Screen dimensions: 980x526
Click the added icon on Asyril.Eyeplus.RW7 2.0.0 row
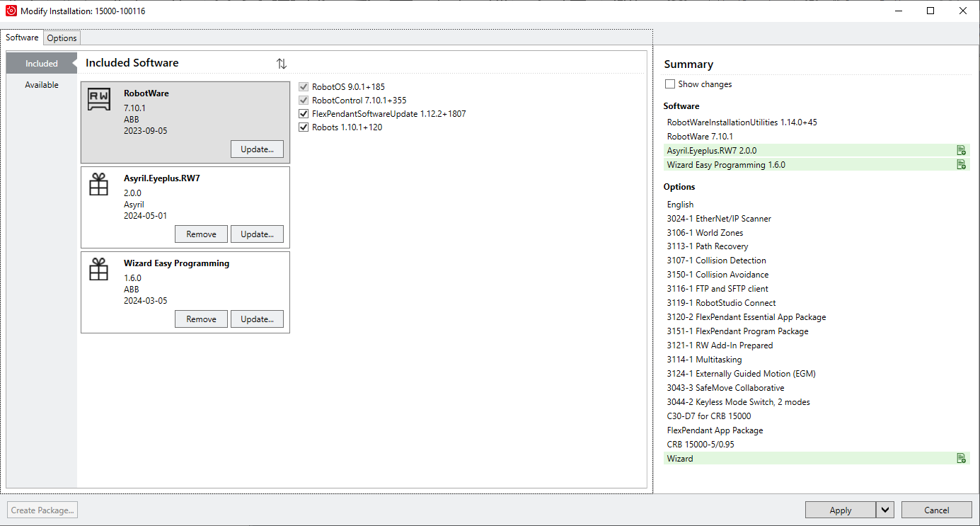(961, 150)
